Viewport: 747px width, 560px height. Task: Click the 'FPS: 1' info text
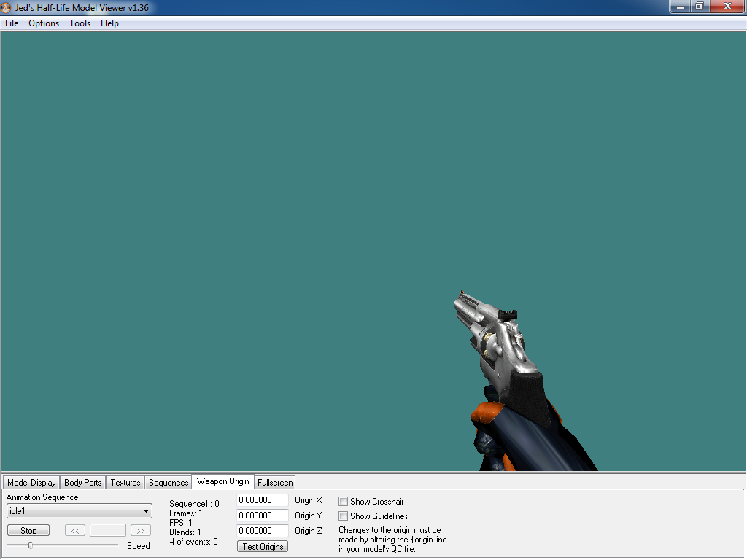(181, 523)
